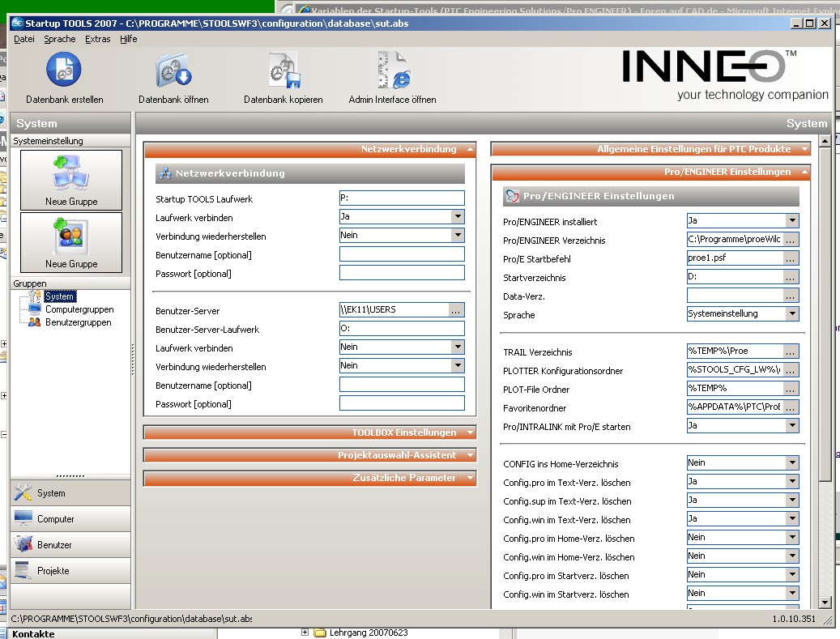Open first Laufwerk verbinden dropdown set to Ja
Viewport: 840px width, 639px height.
(457, 216)
